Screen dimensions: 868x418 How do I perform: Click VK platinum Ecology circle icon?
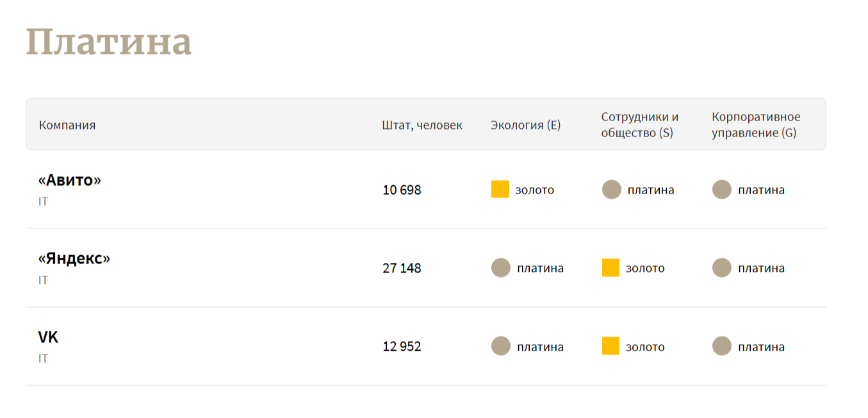[501, 346]
